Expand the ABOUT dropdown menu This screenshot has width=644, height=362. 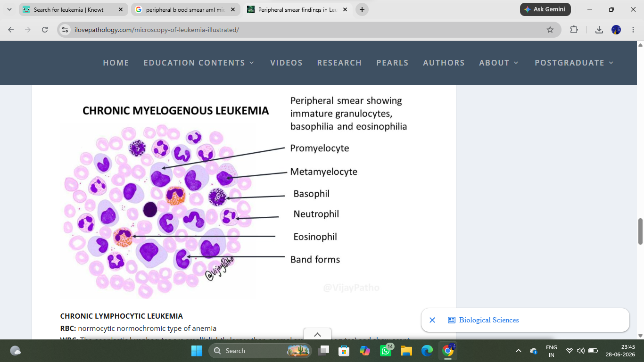499,63
